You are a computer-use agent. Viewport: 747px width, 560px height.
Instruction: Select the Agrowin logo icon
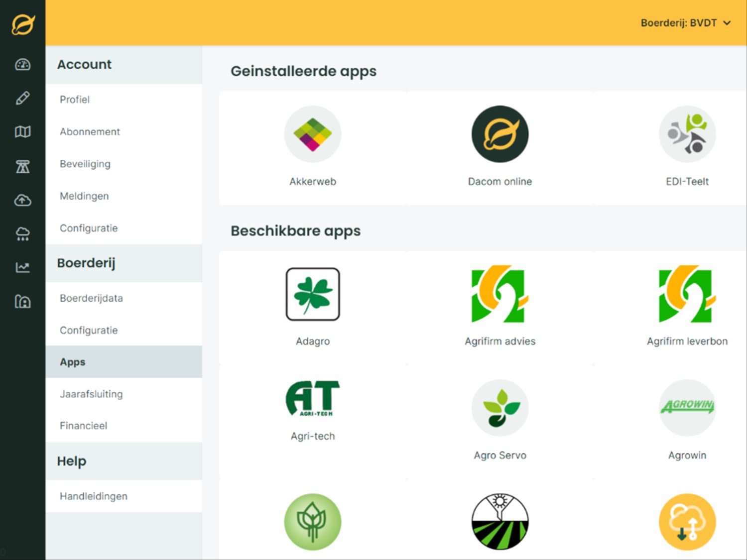(687, 408)
